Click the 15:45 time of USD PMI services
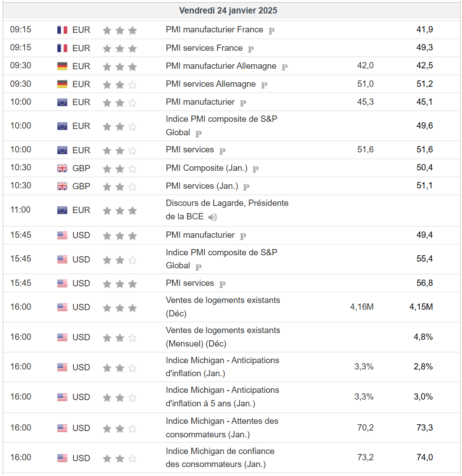The image size is (462, 476). 21,283
